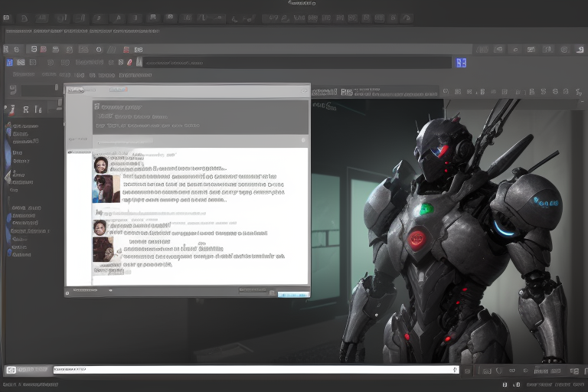The height and width of the screenshot is (392, 588).
Task: Open the dropdown arrow at the bottom input bar's end
Action: [456, 370]
